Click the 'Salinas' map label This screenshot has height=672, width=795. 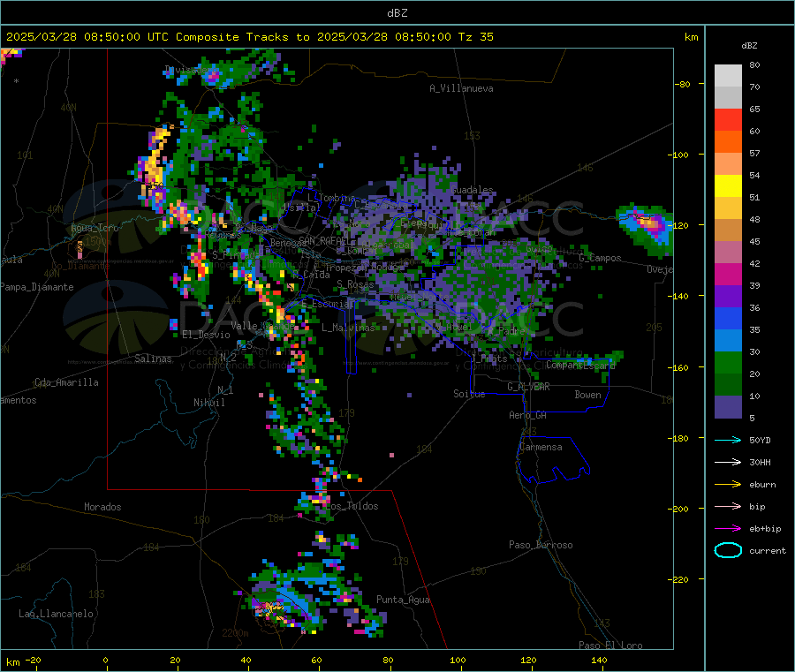click(x=153, y=359)
